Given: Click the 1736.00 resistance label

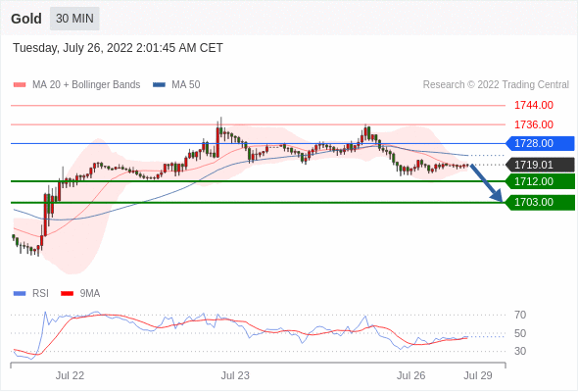Looking at the screenshot, I should (x=534, y=124).
